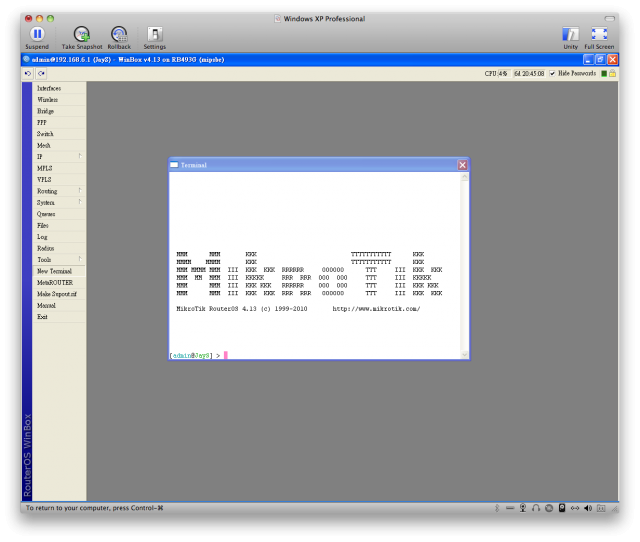Open MetaROUTER from the sidebar
Image resolution: width=640 pixels, height=542 pixels.
pos(59,282)
